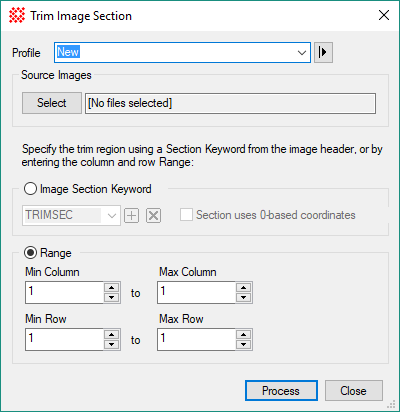The width and height of the screenshot is (400, 412).
Task: Click the Max Column input field
Action: tap(197, 292)
